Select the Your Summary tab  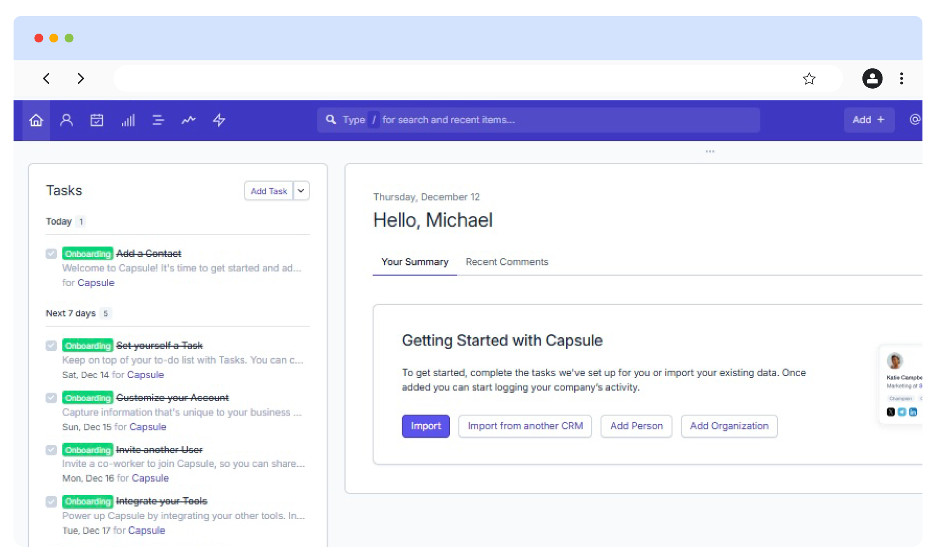[x=414, y=262]
